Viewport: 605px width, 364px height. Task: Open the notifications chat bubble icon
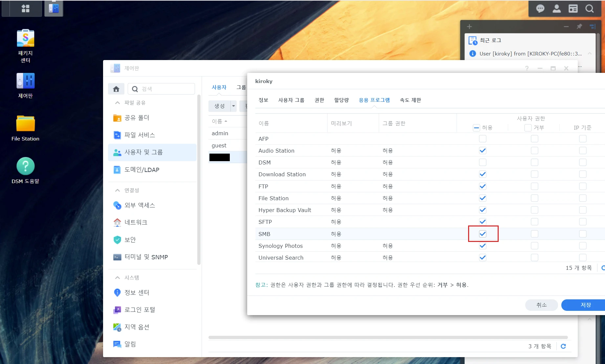pyautogui.click(x=540, y=9)
